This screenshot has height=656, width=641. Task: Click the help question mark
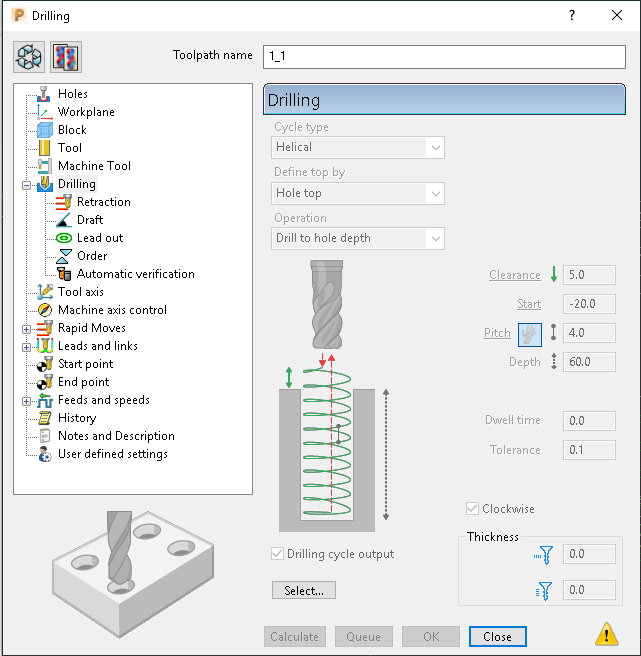572,15
